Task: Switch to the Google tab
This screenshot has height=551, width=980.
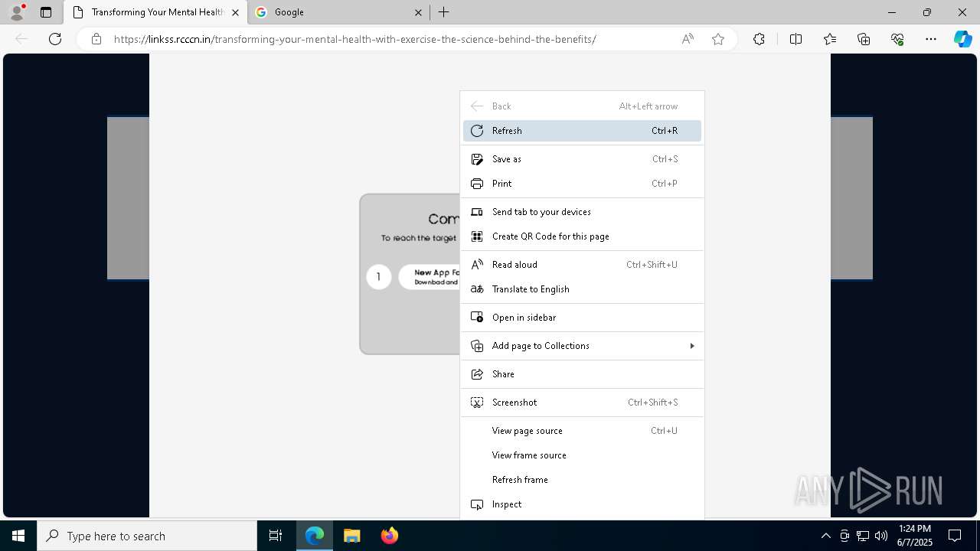Action: click(x=341, y=12)
